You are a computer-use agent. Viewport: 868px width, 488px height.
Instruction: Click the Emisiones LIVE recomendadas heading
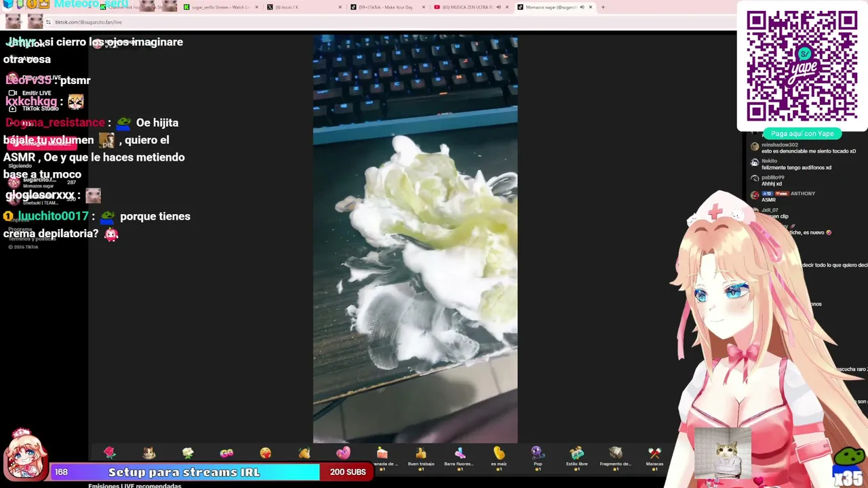(x=135, y=485)
